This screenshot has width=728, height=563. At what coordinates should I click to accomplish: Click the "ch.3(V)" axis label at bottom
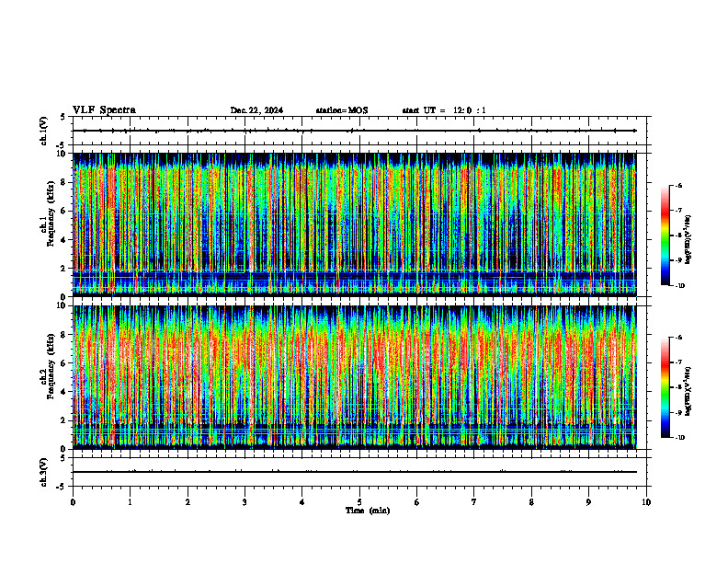coord(43,472)
